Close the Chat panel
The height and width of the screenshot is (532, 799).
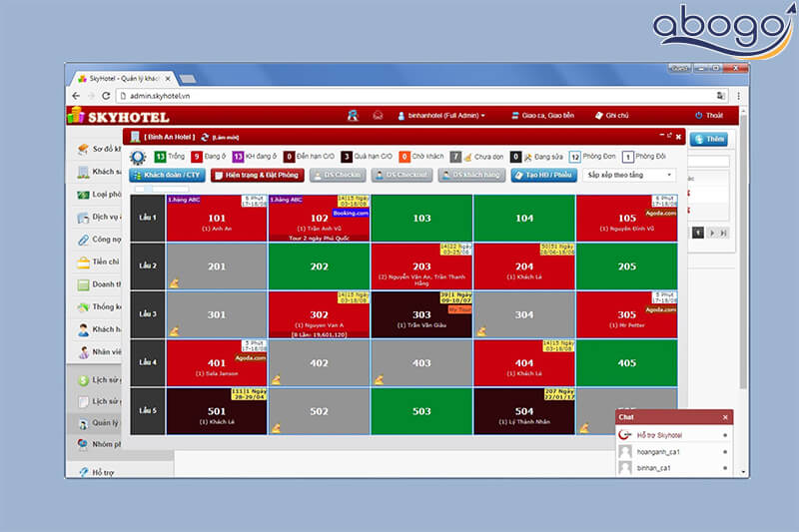click(725, 417)
